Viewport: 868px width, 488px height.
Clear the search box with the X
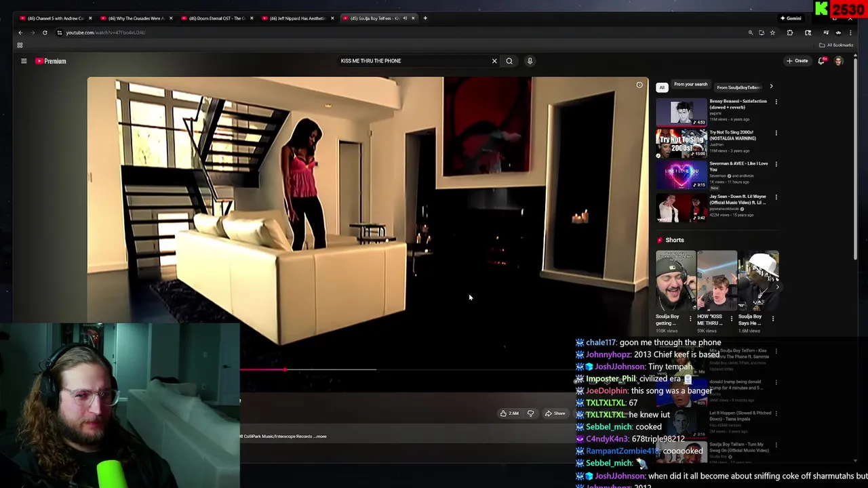(494, 61)
